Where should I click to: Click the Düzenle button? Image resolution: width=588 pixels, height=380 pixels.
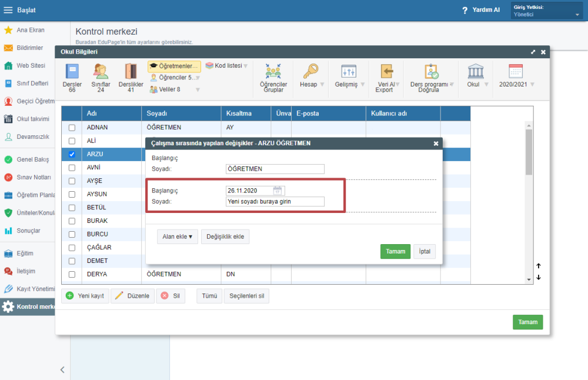pos(132,296)
